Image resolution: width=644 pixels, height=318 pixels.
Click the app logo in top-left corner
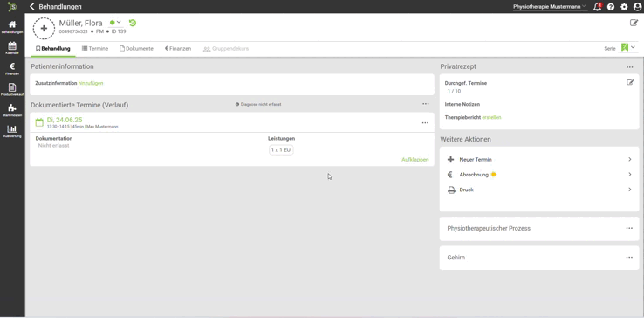click(12, 7)
